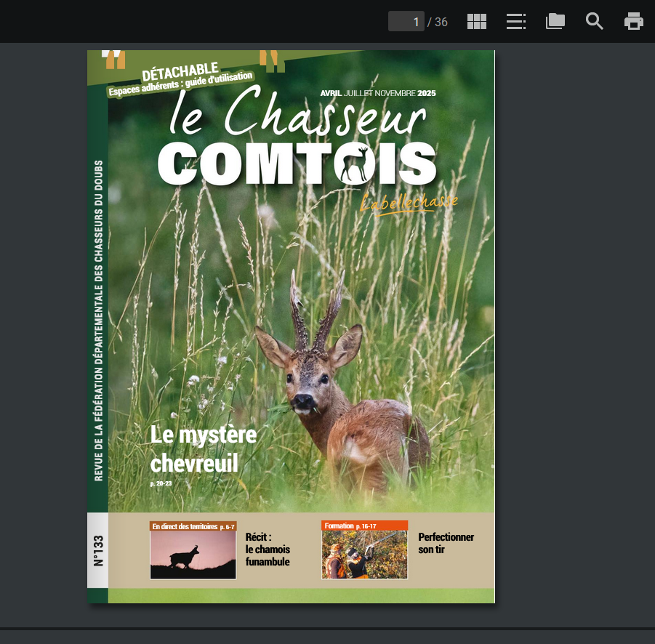The image size is (655, 644).
Task: Click the 'Le mystère chevreuil' headline
Action: pos(204,449)
